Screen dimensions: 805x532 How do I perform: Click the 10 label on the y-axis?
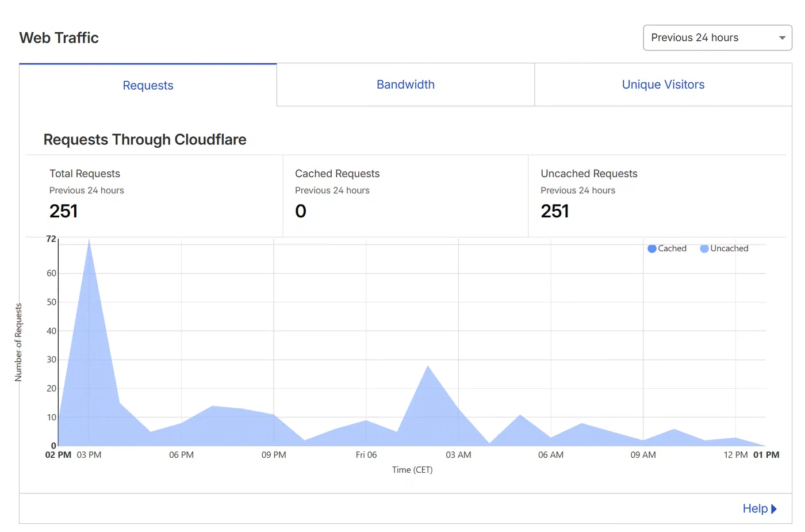52,417
